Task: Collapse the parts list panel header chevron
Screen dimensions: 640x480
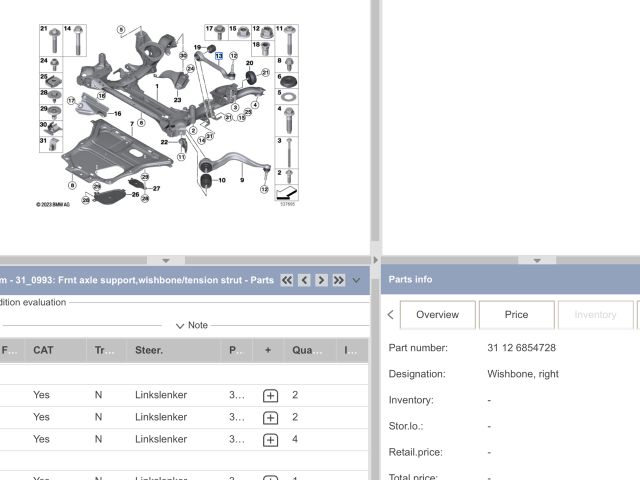Action: (357, 281)
